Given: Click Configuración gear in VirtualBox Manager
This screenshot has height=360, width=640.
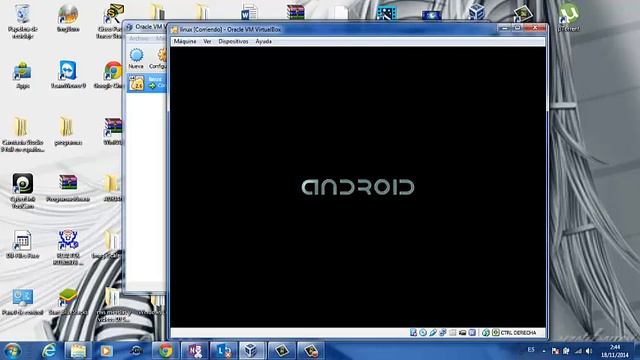Looking at the screenshot, I should pos(159,58).
